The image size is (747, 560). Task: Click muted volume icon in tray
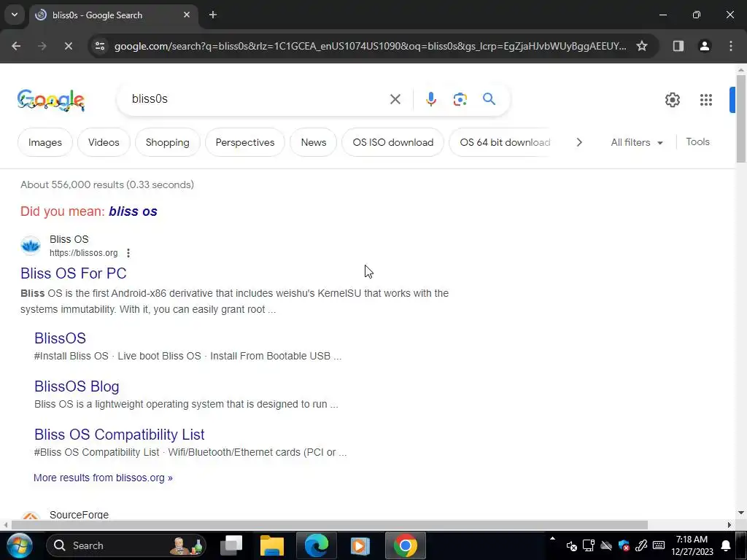[x=572, y=545]
